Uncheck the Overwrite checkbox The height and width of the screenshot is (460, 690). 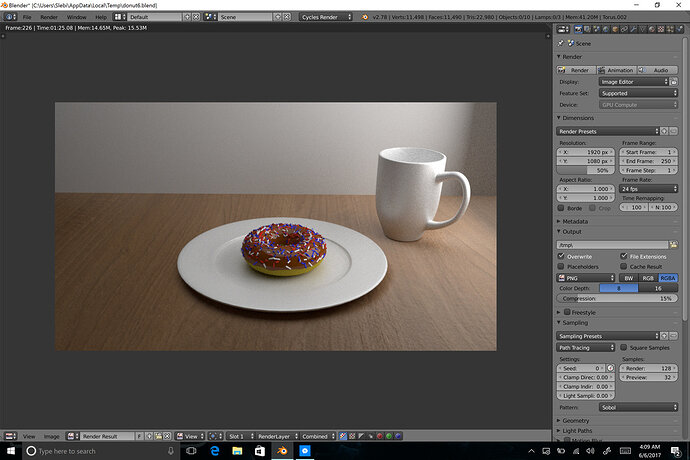561,256
